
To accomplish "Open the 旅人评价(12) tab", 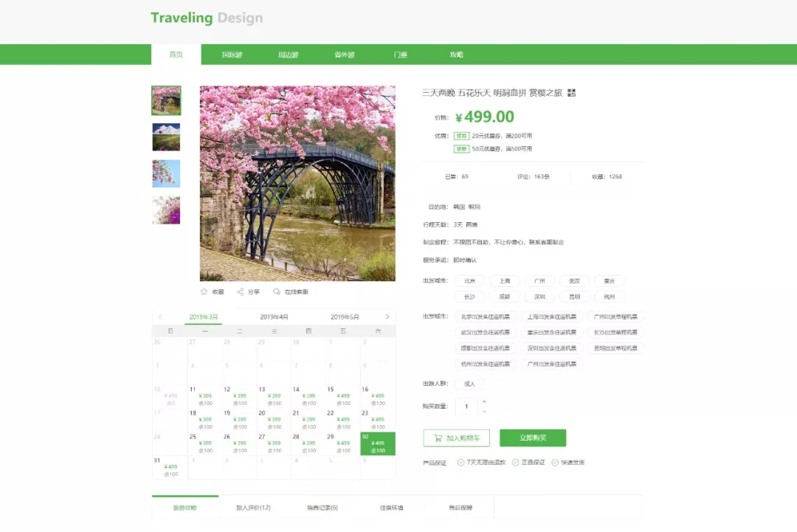I will click(253, 508).
